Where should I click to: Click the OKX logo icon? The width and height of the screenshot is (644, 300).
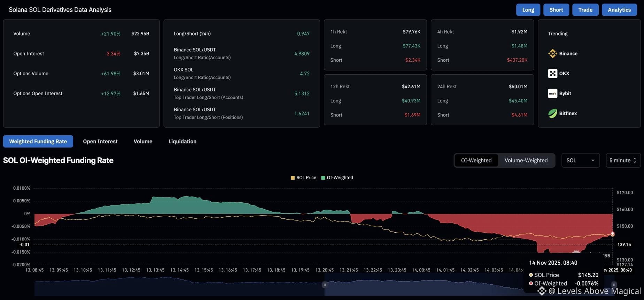(552, 73)
